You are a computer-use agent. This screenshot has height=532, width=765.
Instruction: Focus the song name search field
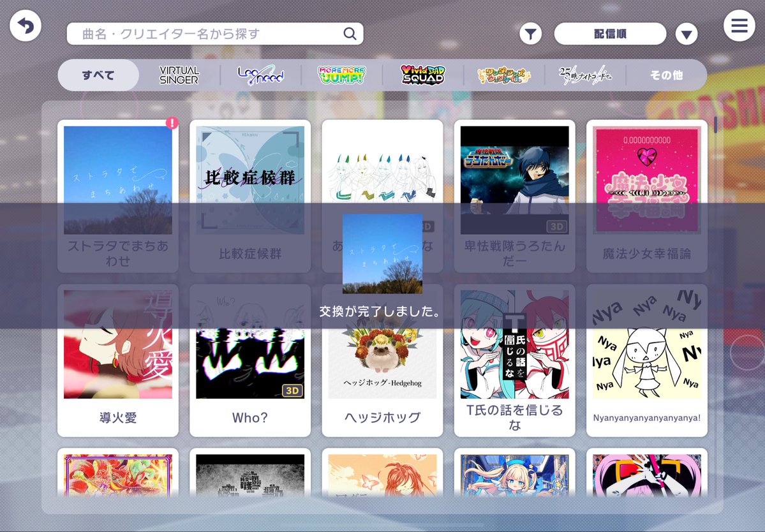pyautogui.click(x=214, y=34)
